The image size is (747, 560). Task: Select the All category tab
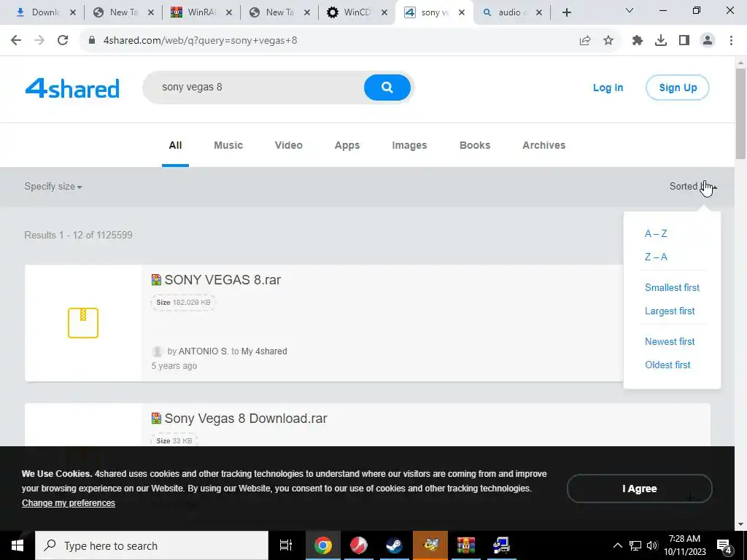pos(175,145)
